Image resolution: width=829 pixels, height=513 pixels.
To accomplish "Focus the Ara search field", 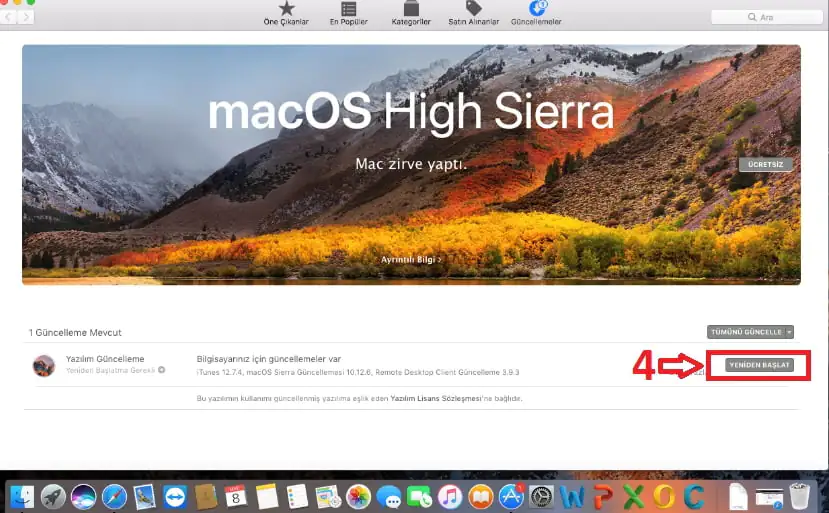I will pyautogui.click(x=767, y=17).
